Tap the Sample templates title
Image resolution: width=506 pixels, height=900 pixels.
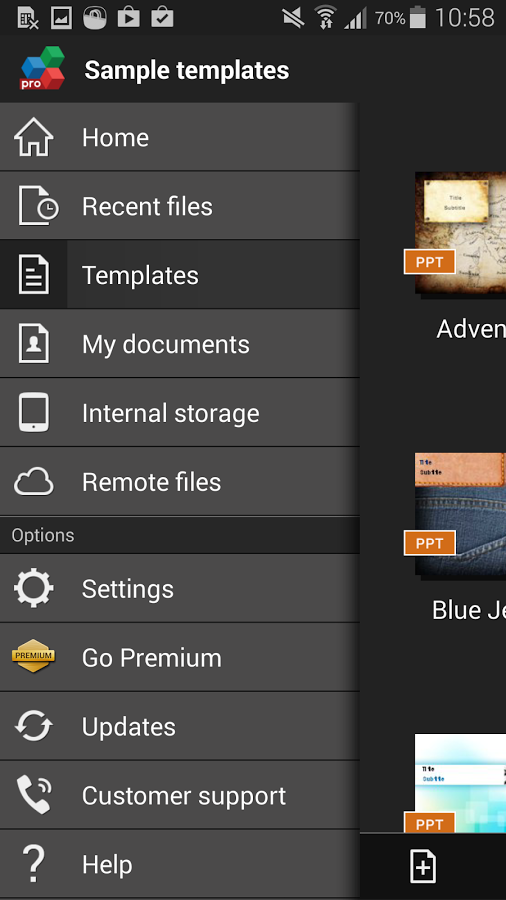[x=186, y=70]
